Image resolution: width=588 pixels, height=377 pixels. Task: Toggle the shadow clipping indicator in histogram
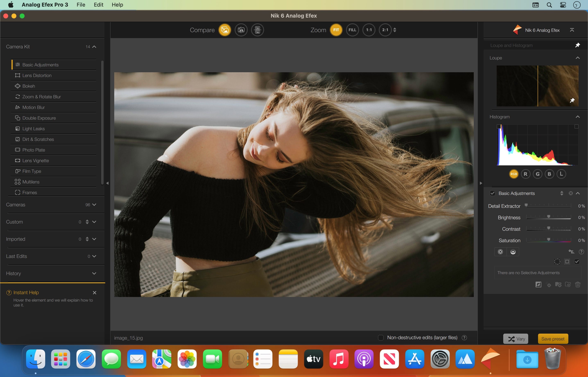[498, 126]
